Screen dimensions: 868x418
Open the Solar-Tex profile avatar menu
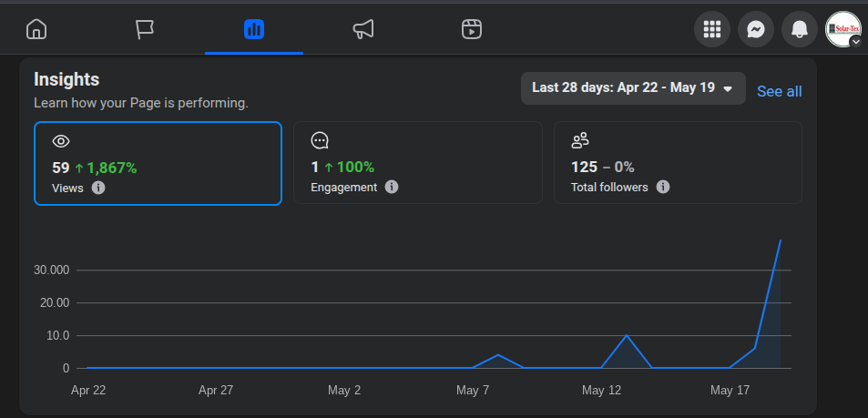tap(843, 29)
